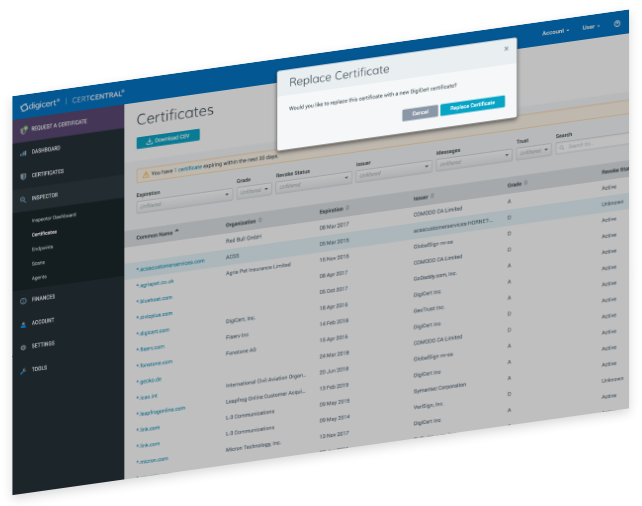Image resolution: width=642 pixels, height=506 pixels.
Task: Click the Inspector magnifier icon
Action: [23, 200]
